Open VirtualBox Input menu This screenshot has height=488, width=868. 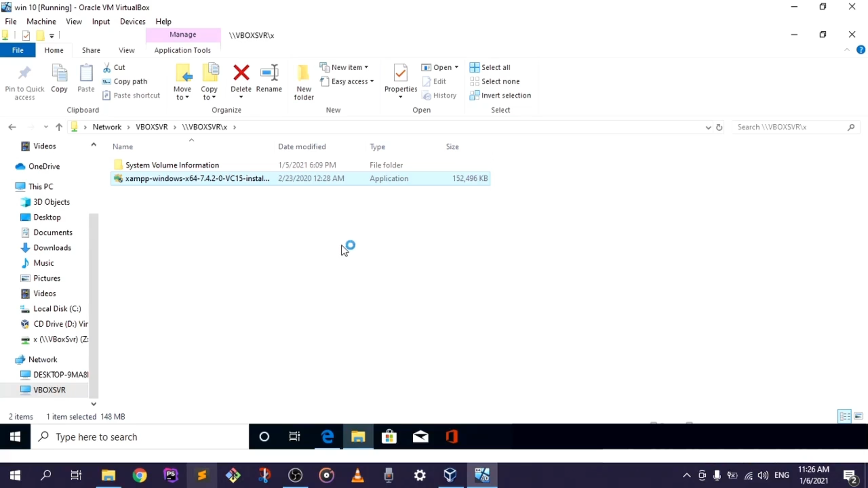tap(101, 21)
